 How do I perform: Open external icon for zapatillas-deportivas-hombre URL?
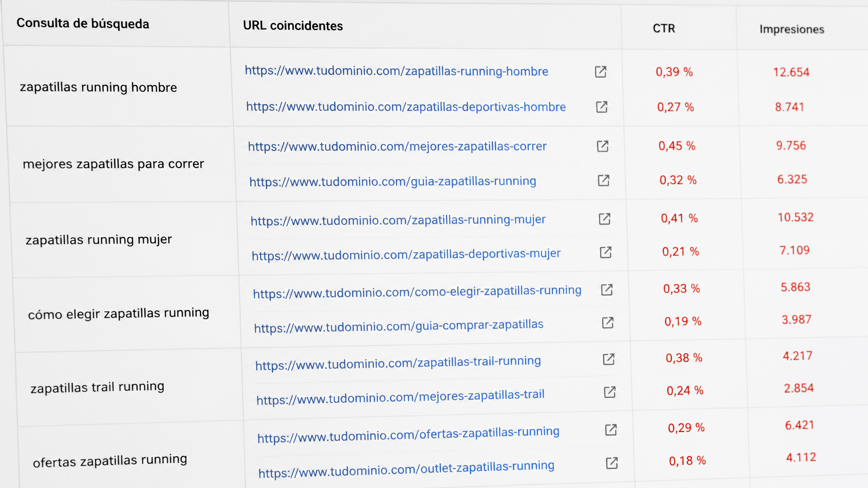[602, 107]
